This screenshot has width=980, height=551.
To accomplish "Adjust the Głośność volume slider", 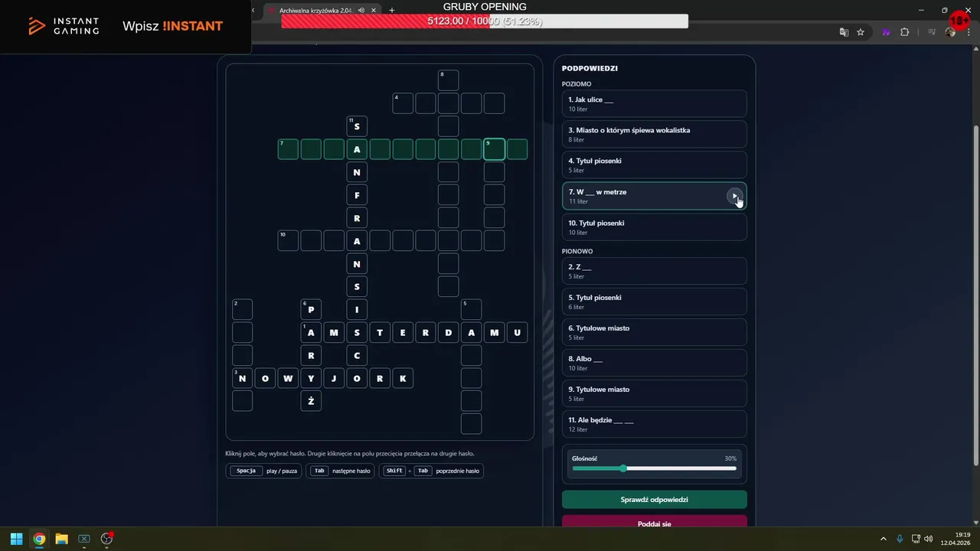I will [x=654, y=468].
